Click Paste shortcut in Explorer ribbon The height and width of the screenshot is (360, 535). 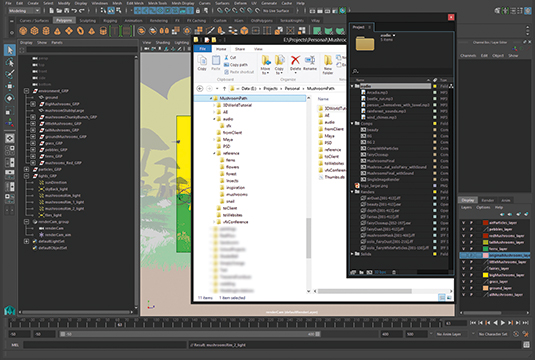pyautogui.click(x=239, y=72)
